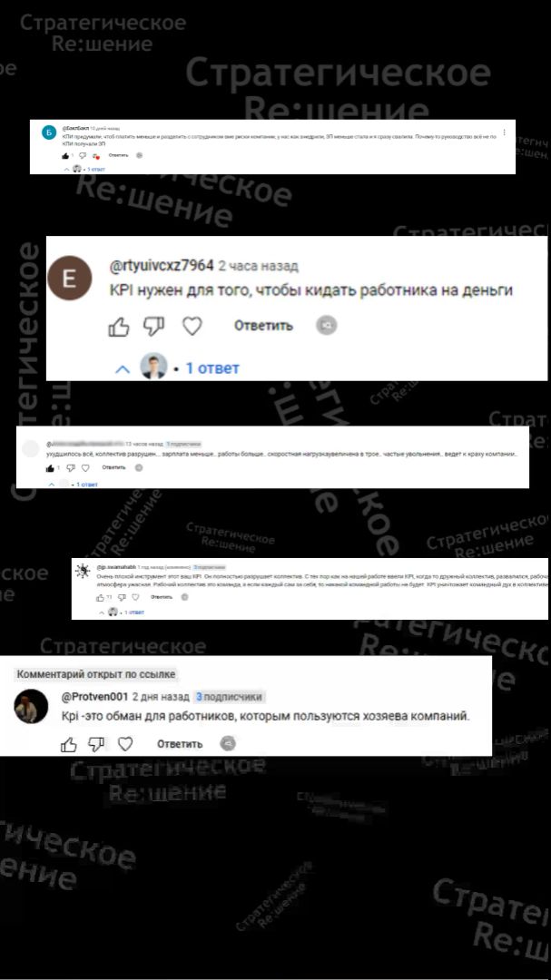Open the @rtyuivcxz7964 username profile

tap(162, 266)
